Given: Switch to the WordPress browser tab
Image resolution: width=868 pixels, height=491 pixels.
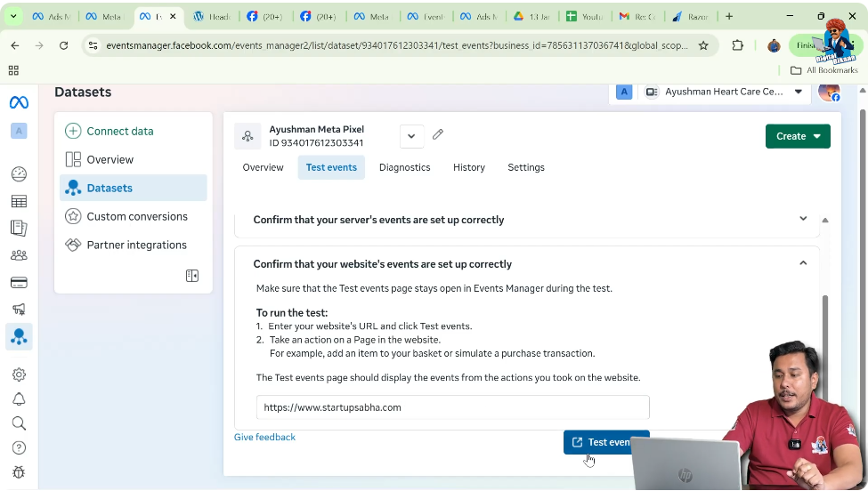Looking at the screenshot, I should (x=212, y=17).
